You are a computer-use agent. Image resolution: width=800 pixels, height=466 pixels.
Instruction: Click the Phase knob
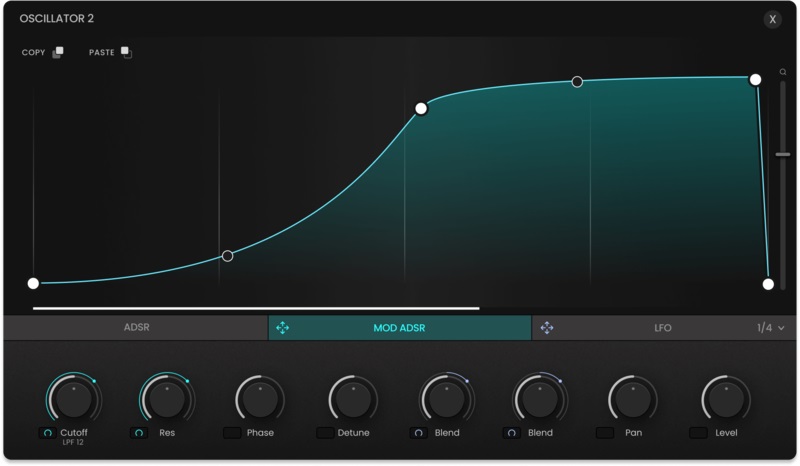[x=260, y=400]
